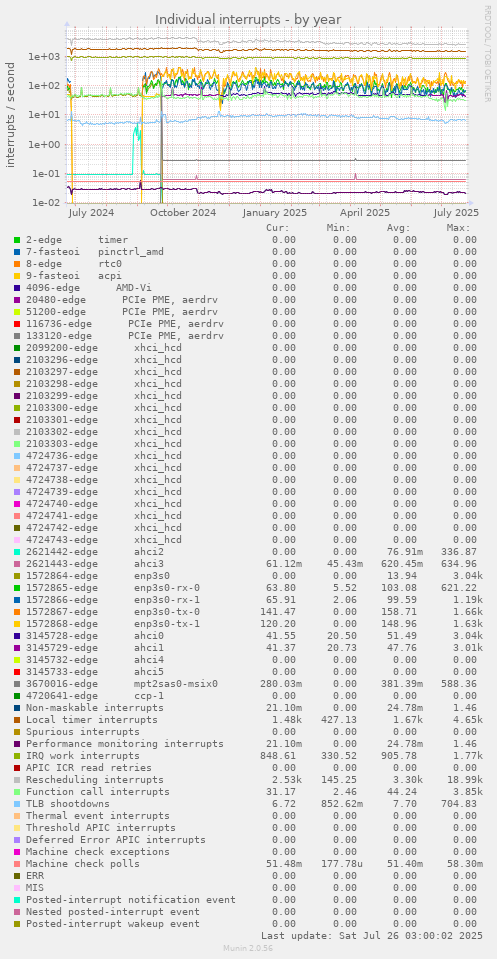The height and width of the screenshot is (959, 497).
Task: Click the orange swatch next to rtc0
Action: (17, 264)
